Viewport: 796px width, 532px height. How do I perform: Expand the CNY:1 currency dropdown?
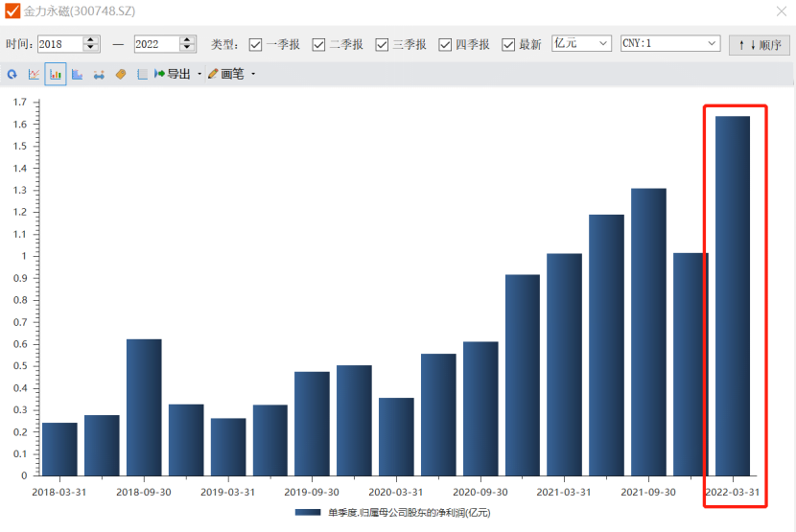click(670, 43)
